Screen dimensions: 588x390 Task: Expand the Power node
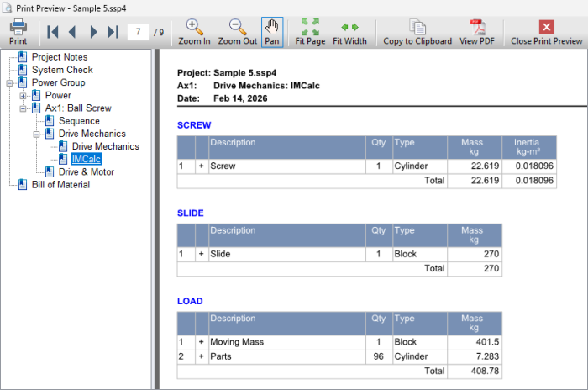(23, 96)
